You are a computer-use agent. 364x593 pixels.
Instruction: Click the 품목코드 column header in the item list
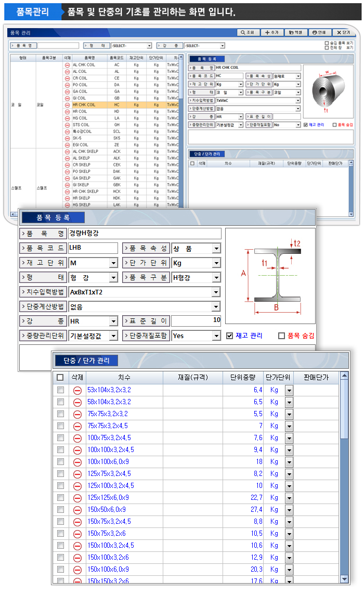point(117,58)
